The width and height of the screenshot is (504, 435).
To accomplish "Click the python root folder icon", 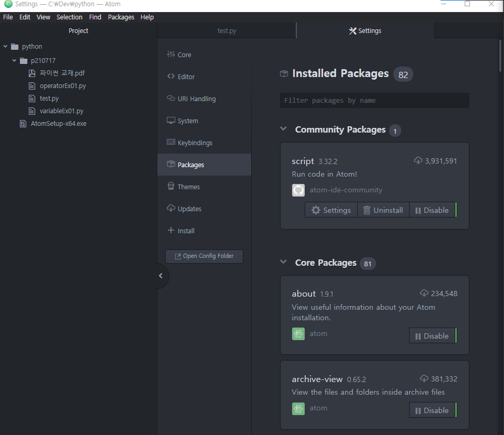I will tap(15, 47).
